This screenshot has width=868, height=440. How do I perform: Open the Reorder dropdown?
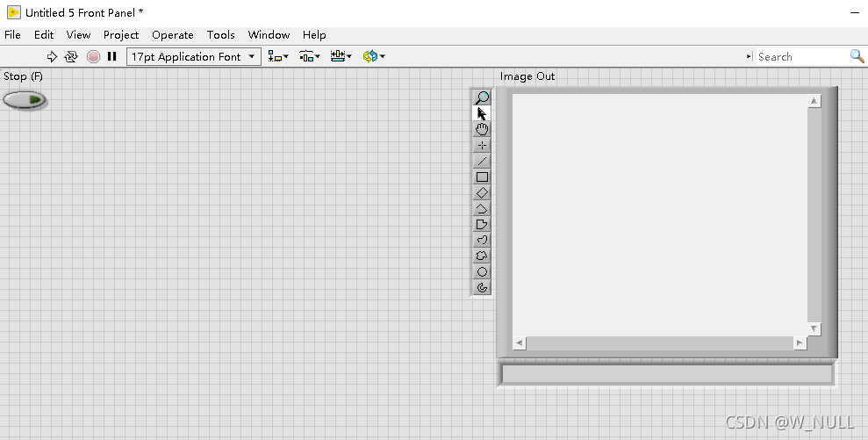374,56
